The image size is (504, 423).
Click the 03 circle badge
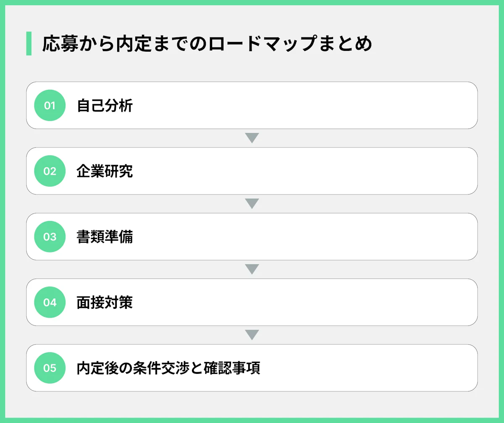click(50, 236)
